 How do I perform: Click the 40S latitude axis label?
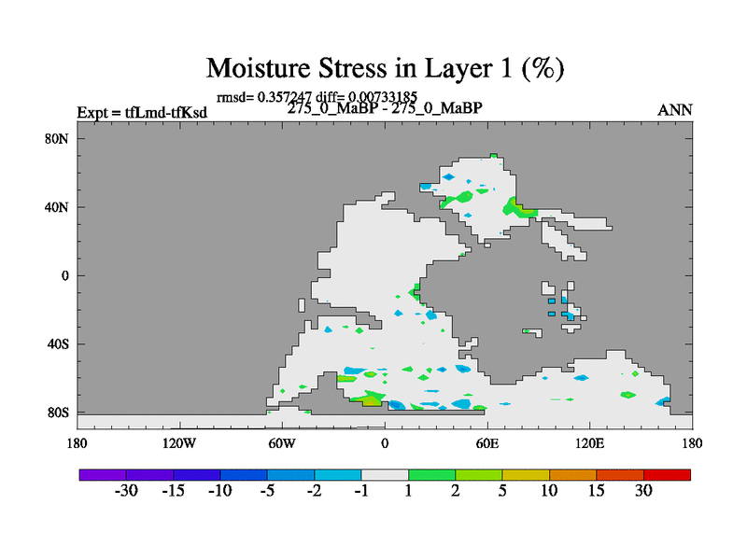(58, 343)
